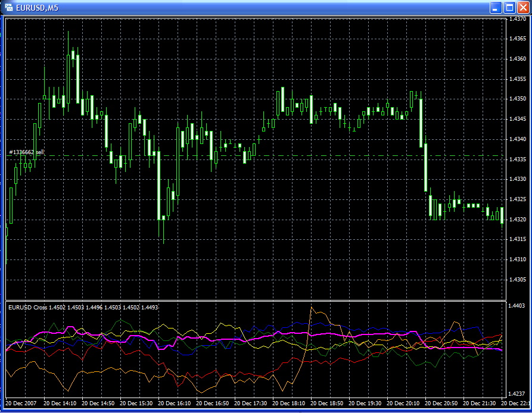This screenshot has width=532, height=413.
Task: Click price level 1.4315 on scale
Action: pyautogui.click(x=518, y=239)
